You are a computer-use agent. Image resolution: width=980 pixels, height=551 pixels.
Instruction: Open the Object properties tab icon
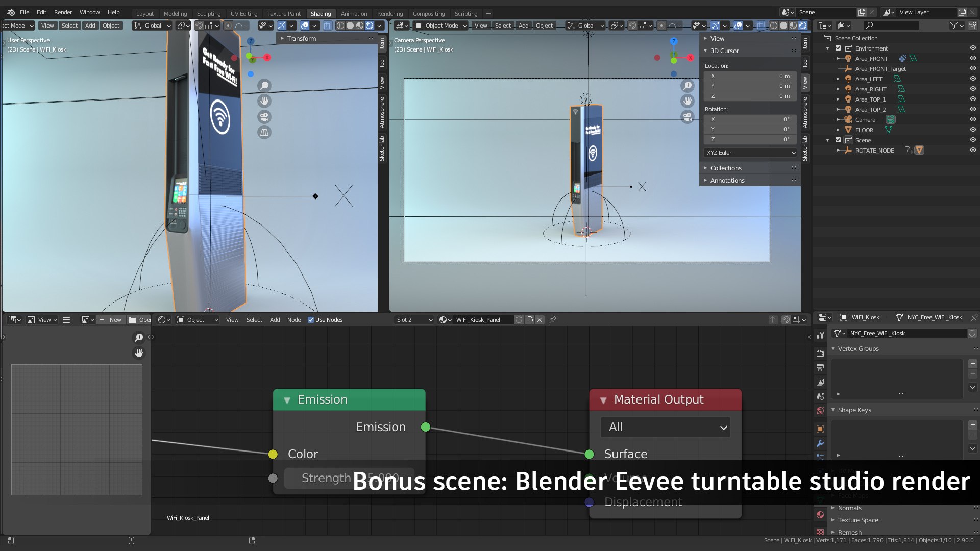point(820,429)
